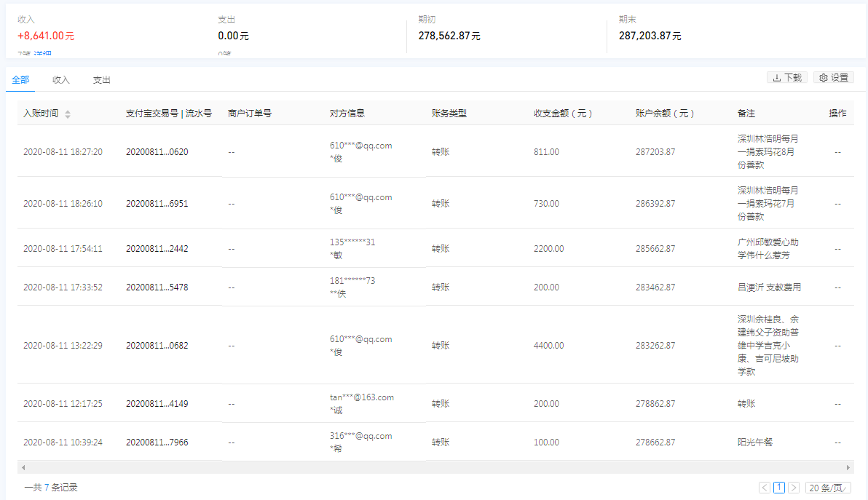Open the 20 条/页 page size dropdown
Viewport: 868px width, 500px height.
pos(828,488)
